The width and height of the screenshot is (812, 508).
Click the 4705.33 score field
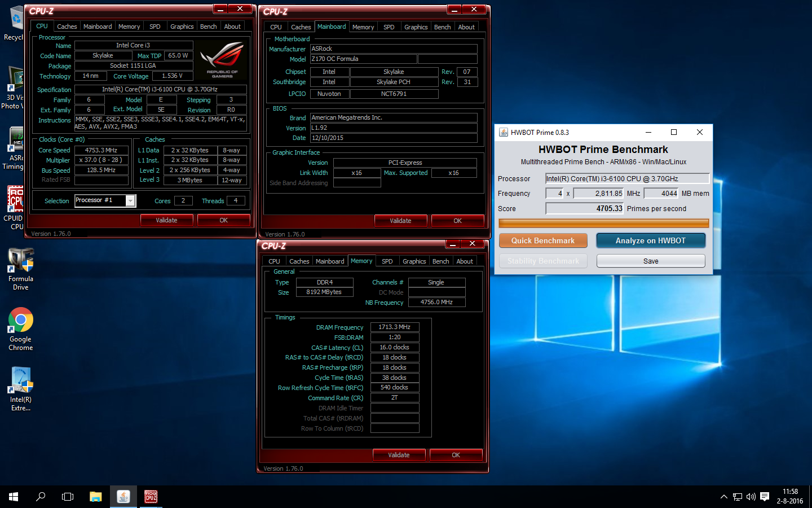point(585,208)
